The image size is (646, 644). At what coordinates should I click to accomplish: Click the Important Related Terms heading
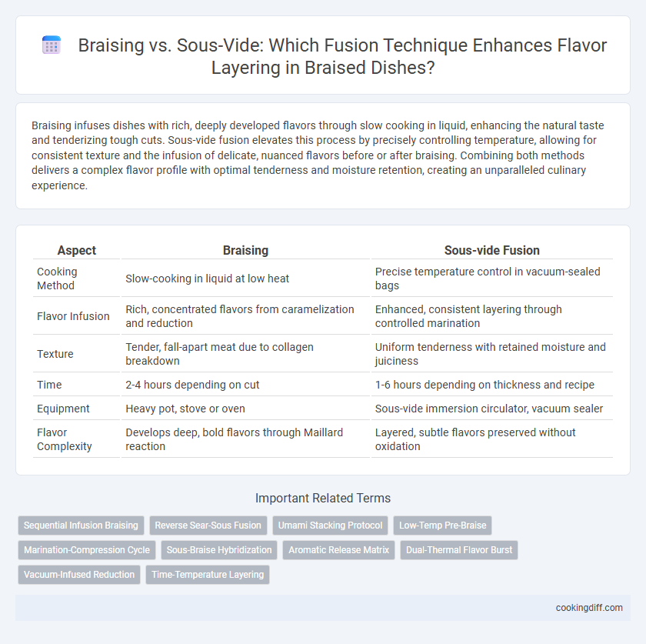pos(323,498)
